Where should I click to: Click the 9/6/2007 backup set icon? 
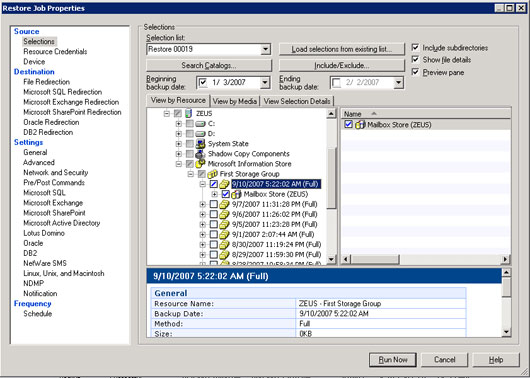pyautogui.click(x=224, y=214)
